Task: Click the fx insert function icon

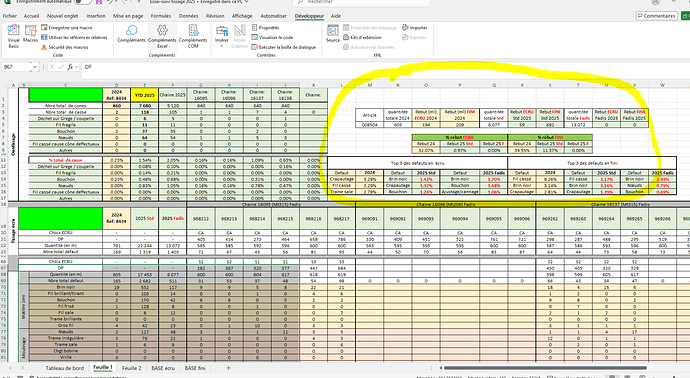Action: point(70,67)
